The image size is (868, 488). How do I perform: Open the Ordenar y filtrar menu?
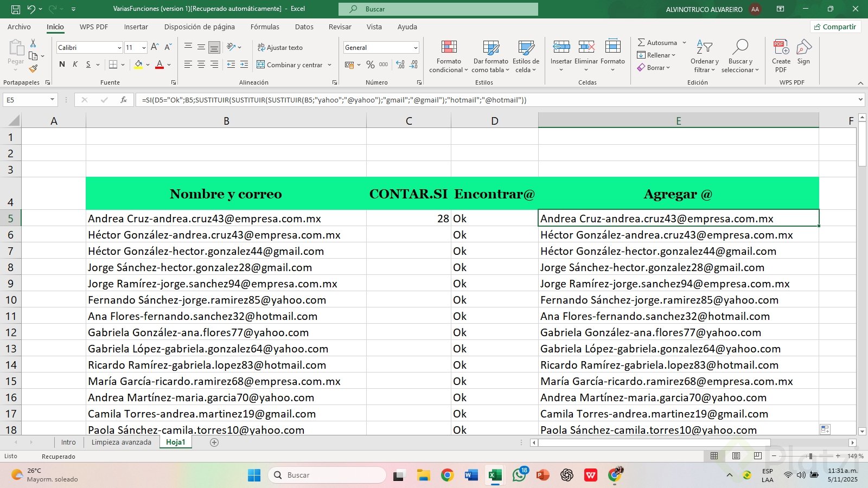[x=704, y=56]
